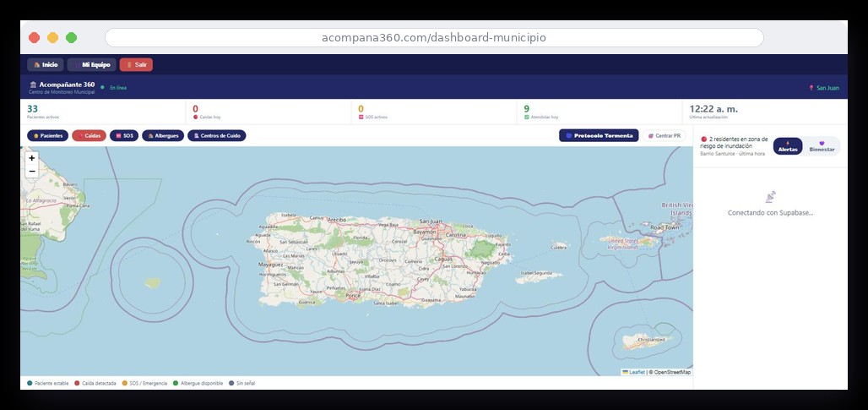Open the OpenStreetMap attribution link
The image size is (868, 410).
(672, 372)
